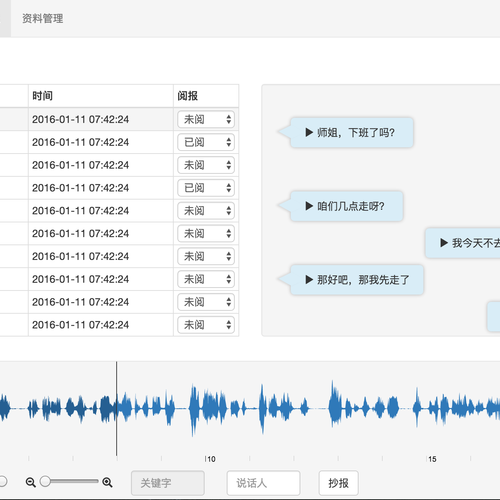This screenshot has width=500, height=500.
Task: Click the waveform playhead cursor line
Action: pyautogui.click(x=116, y=409)
